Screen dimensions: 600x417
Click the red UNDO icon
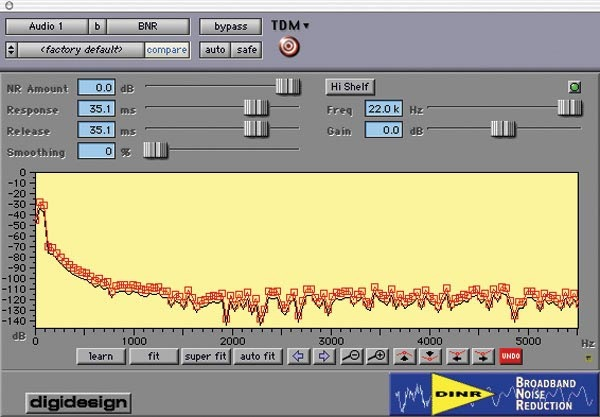pos(510,355)
